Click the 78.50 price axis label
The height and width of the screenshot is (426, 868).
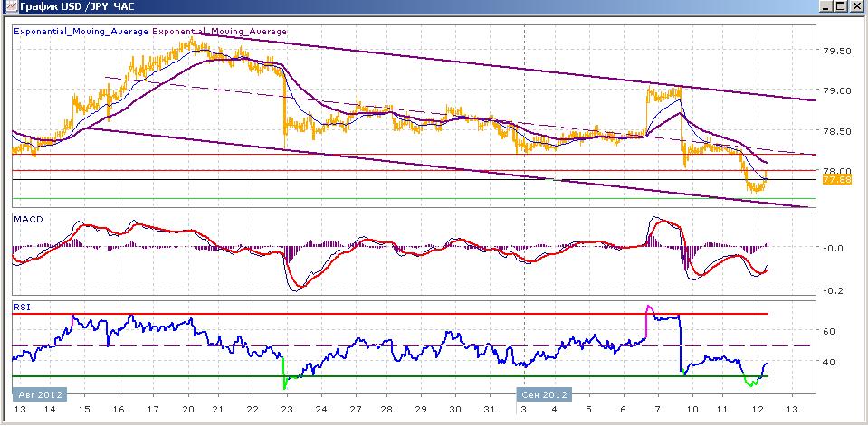pos(836,132)
